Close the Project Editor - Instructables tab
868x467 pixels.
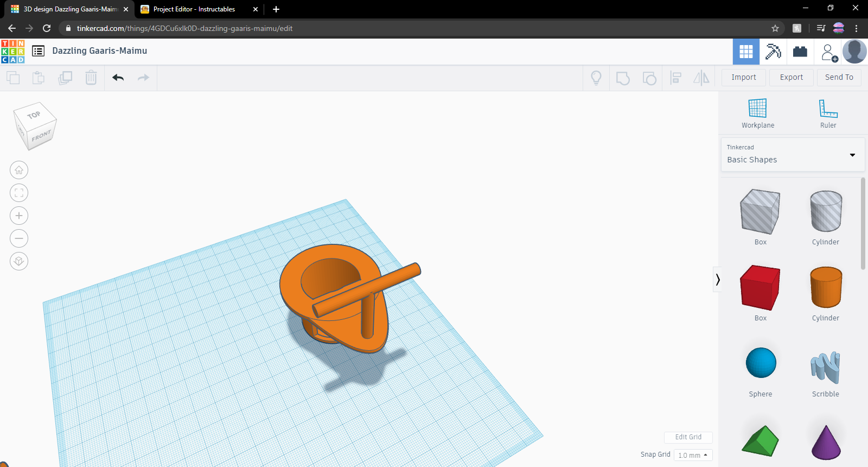(x=256, y=9)
